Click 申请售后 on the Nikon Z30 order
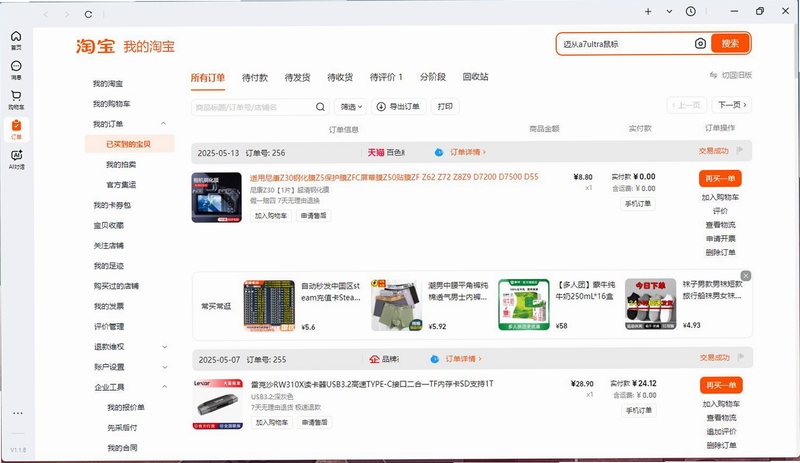 [314, 215]
